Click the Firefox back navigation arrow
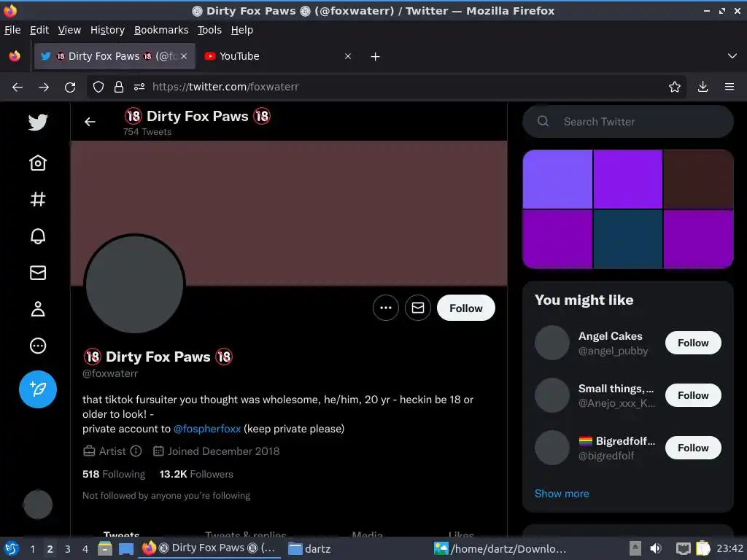 [18, 87]
